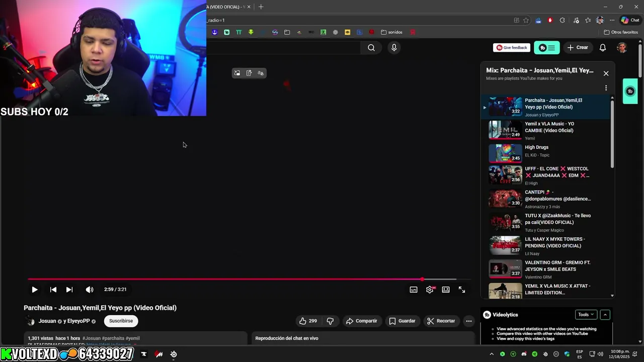
Task: Click the Compartir button
Action: tap(361, 321)
